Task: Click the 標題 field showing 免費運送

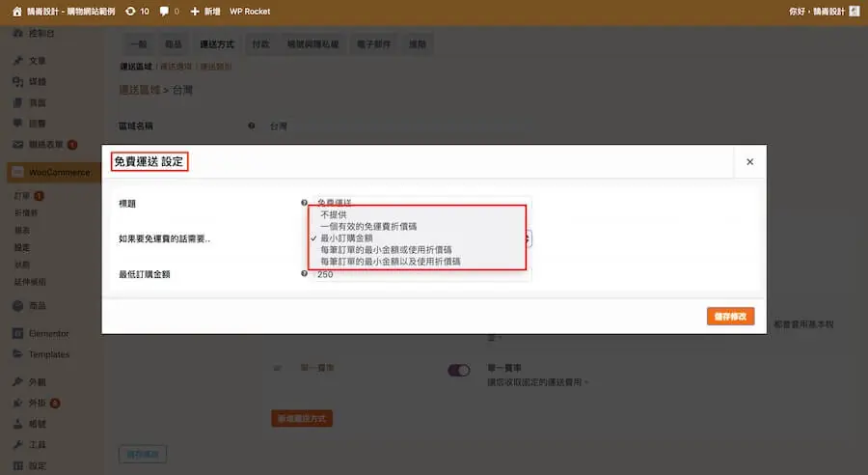Action: click(421, 203)
